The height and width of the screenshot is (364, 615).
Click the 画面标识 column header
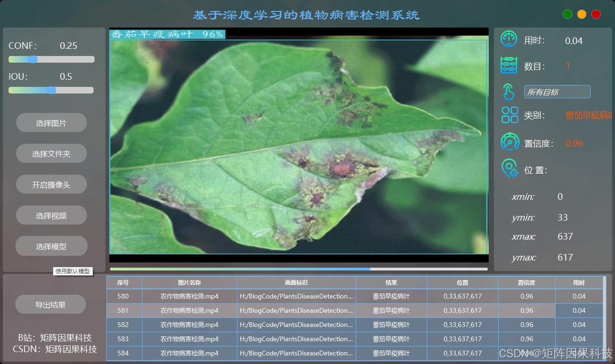coord(296,282)
